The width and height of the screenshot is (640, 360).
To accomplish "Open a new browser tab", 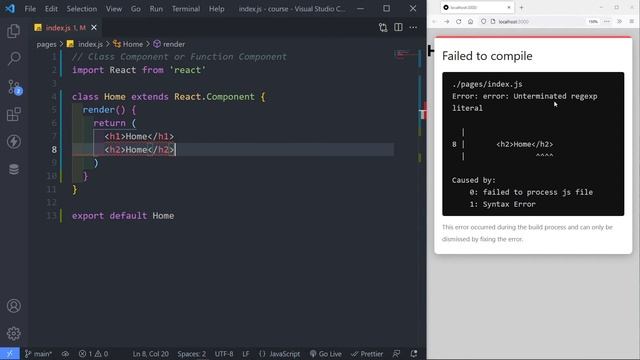I will tap(522, 7).
